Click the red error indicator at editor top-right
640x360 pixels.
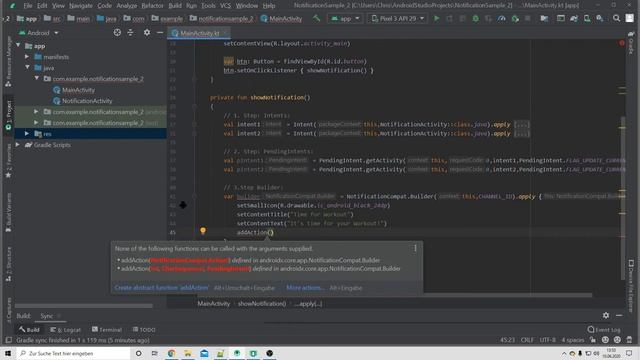point(622,43)
